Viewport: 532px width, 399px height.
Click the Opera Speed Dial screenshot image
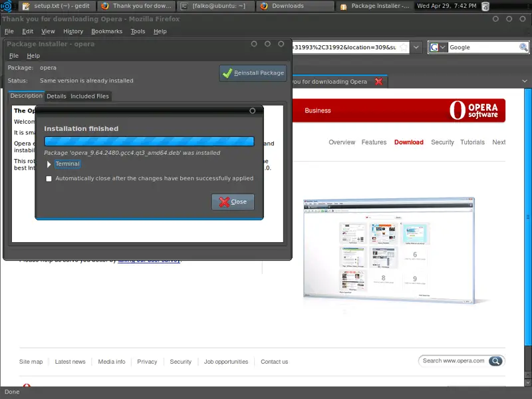pos(389,250)
